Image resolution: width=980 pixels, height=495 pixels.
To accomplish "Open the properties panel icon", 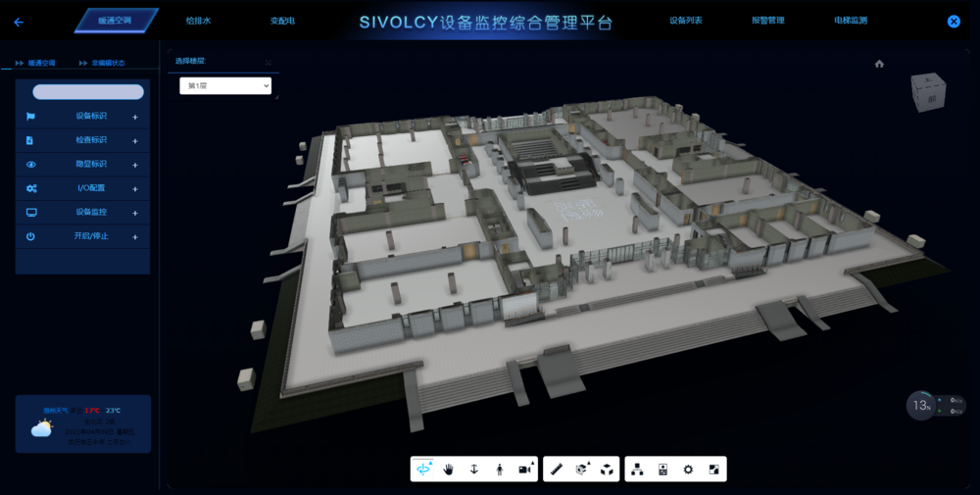I will (x=663, y=470).
